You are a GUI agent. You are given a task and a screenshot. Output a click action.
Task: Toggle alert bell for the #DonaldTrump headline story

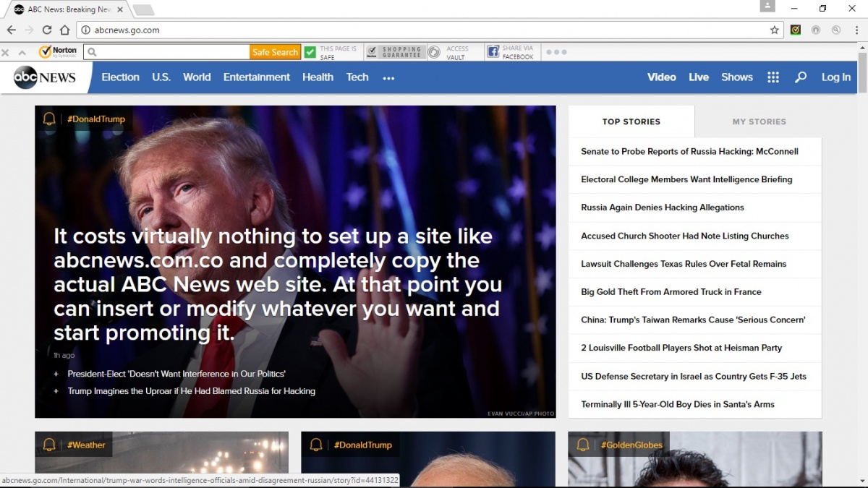click(x=49, y=119)
